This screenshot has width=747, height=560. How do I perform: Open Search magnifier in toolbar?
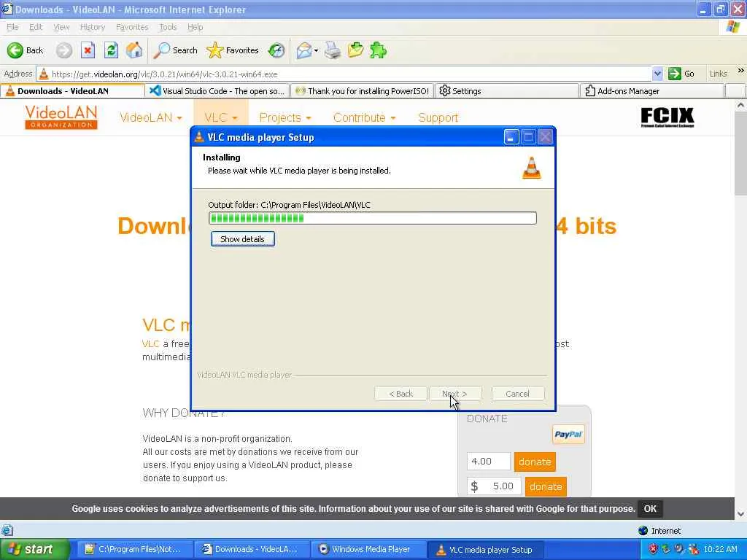[161, 50]
